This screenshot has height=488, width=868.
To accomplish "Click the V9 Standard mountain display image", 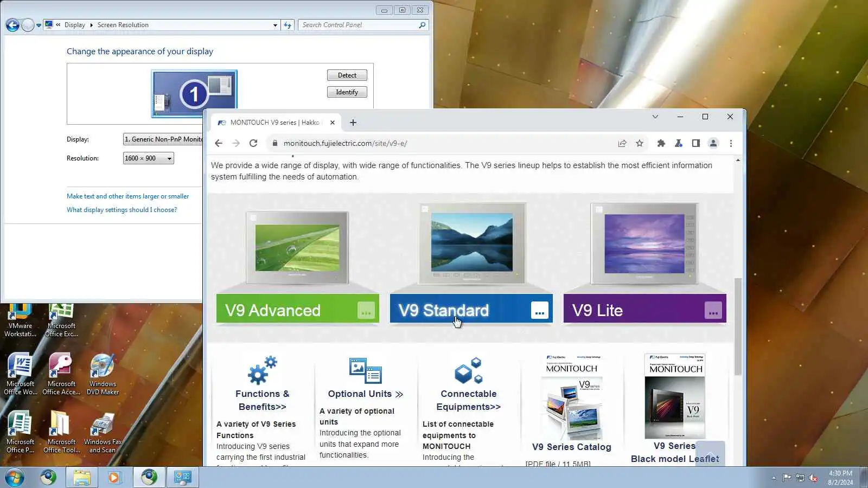I will [x=472, y=243].
